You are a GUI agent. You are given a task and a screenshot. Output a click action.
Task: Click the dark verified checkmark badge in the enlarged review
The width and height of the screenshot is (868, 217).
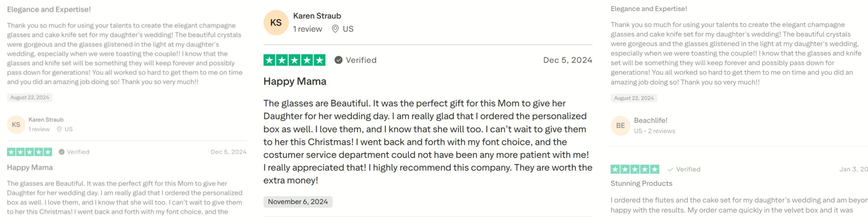tap(339, 60)
